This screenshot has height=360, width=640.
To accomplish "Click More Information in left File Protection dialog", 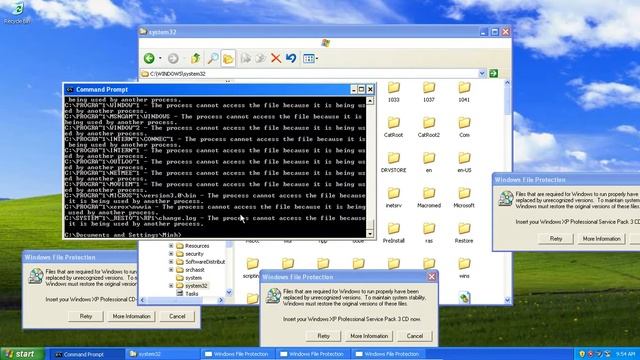I will click(x=131, y=316).
